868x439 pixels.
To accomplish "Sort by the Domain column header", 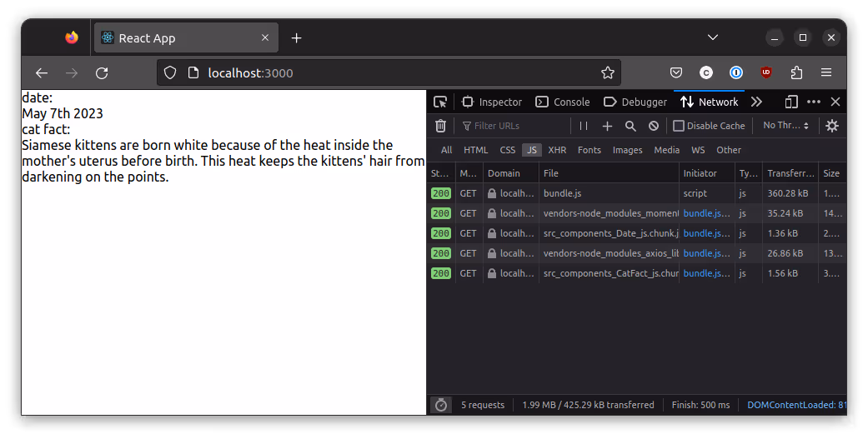I will click(511, 173).
